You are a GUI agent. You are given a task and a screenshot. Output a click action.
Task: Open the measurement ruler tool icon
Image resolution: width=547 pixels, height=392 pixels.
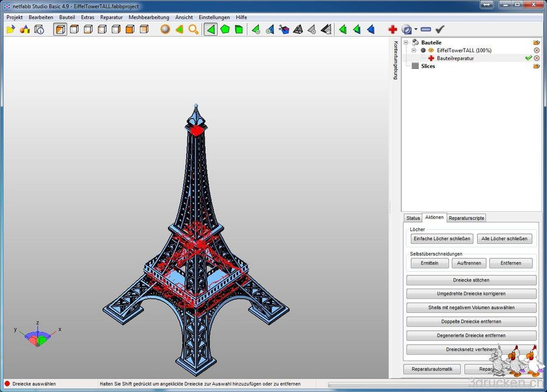(425, 29)
